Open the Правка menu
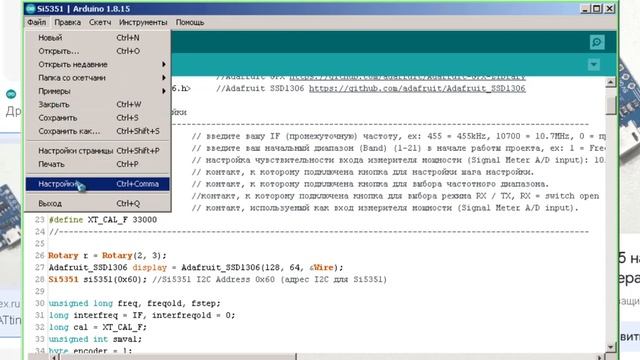This screenshot has width=640, height=360. pos(67,22)
